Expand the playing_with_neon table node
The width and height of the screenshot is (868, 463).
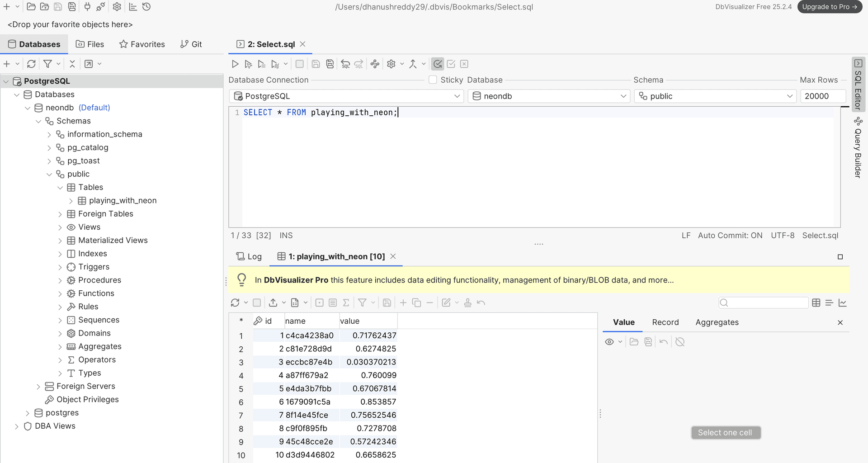(71, 201)
